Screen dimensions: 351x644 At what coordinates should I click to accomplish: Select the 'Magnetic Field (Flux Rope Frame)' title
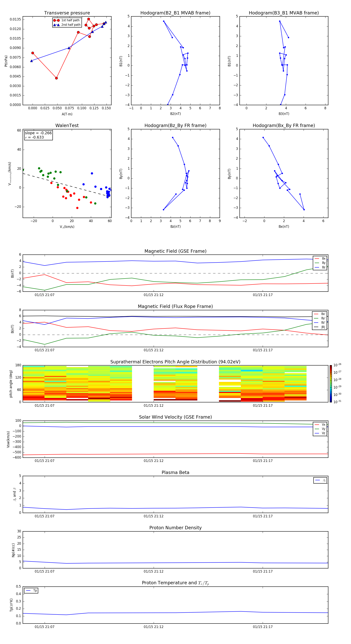[x=175, y=307]
